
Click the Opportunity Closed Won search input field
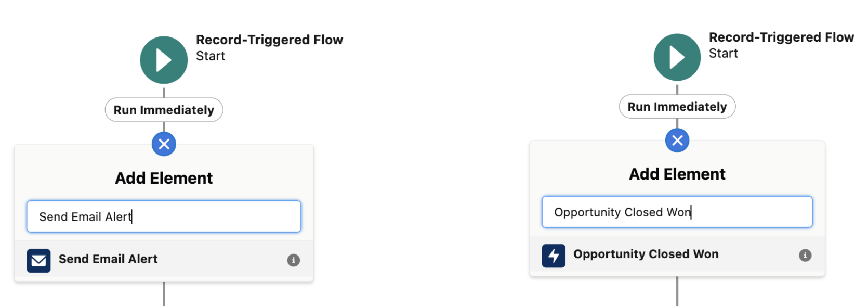tap(677, 212)
